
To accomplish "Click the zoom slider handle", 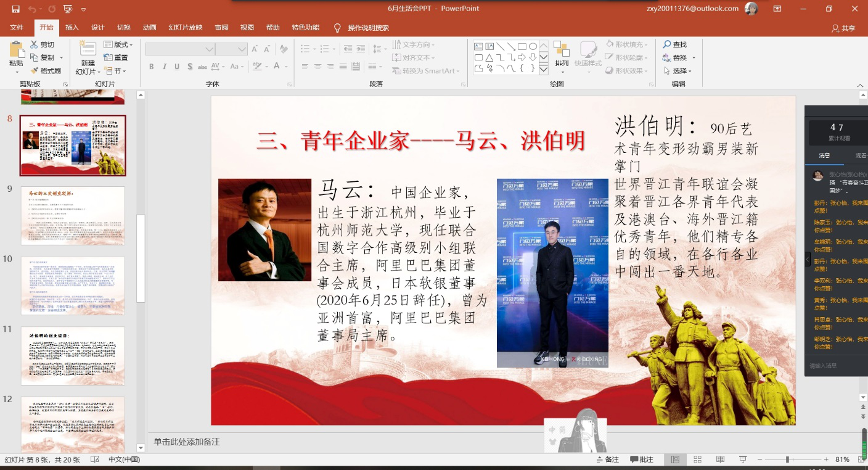I will [x=787, y=460].
